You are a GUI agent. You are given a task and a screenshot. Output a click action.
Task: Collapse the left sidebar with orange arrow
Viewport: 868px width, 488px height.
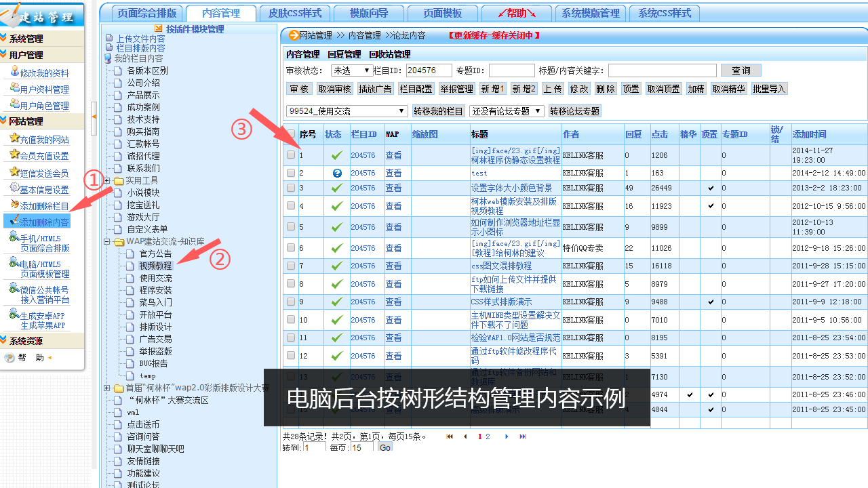(94, 116)
